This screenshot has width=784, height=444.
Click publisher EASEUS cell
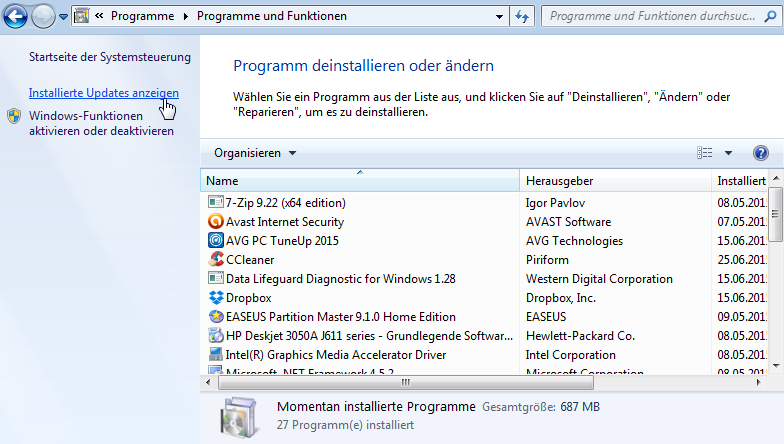tap(546, 317)
